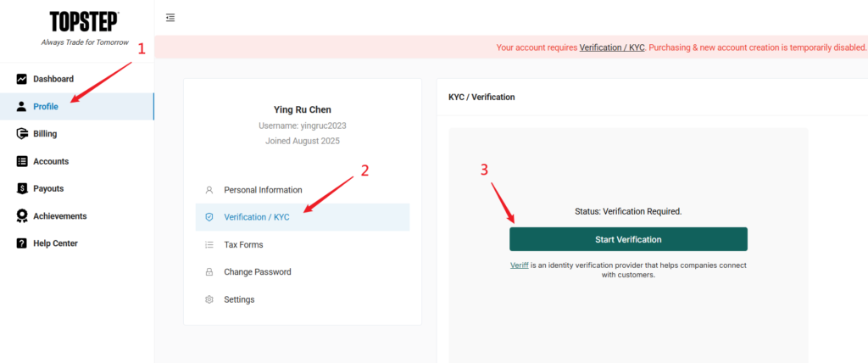Click the Billing wallet icon
Image resolution: width=868 pixels, height=363 pixels.
(22, 134)
